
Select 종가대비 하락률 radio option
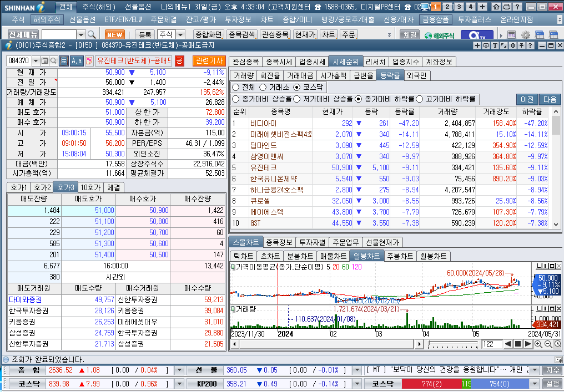[358, 99]
